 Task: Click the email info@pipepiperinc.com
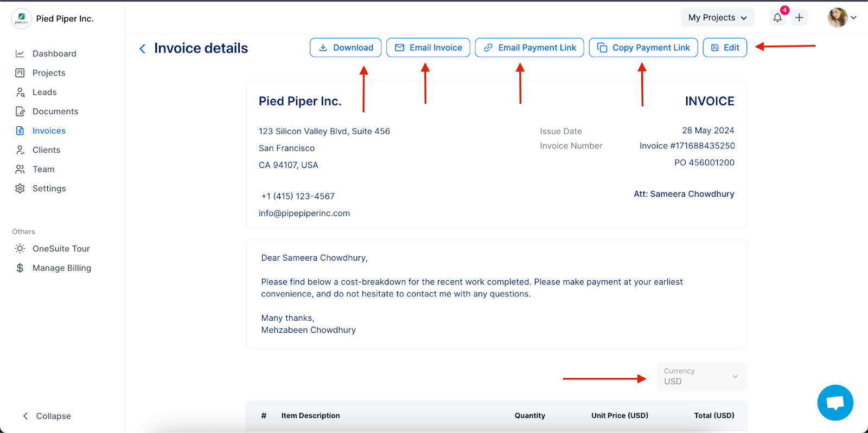[x=304, y=213]
